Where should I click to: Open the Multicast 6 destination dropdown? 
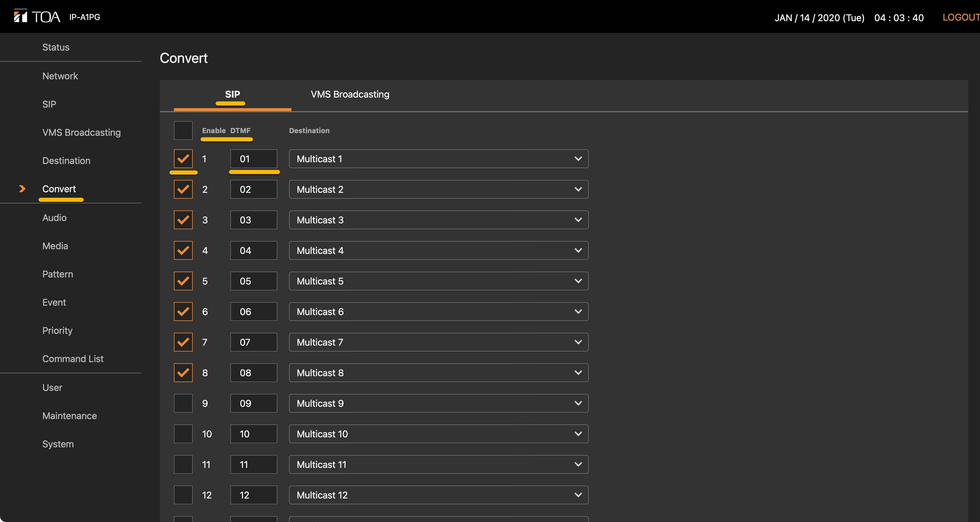point(439,312)
